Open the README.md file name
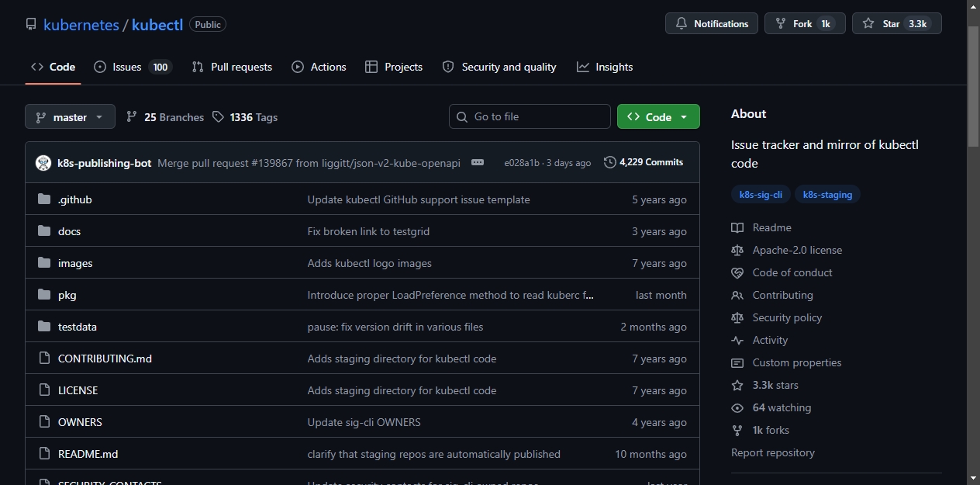This screenshot has height=485, width=980. coord(88,454)
